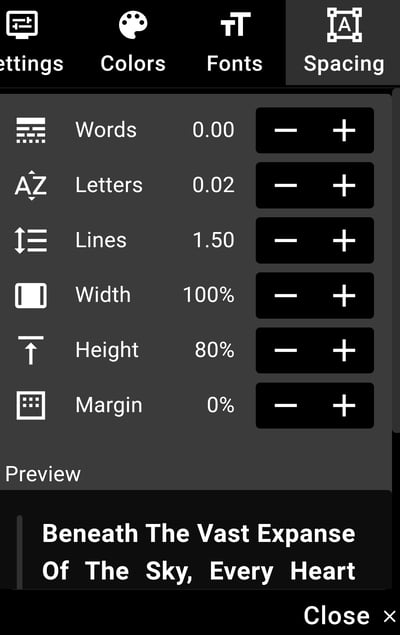
Task: Increase Height percentage
Action: click(x=344, y=350)
